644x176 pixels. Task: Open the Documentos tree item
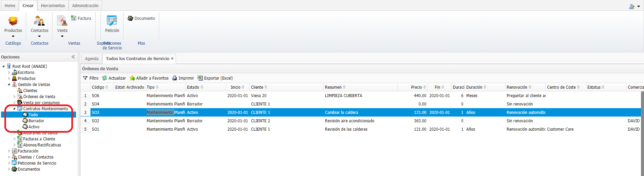(x=29, y=169)
